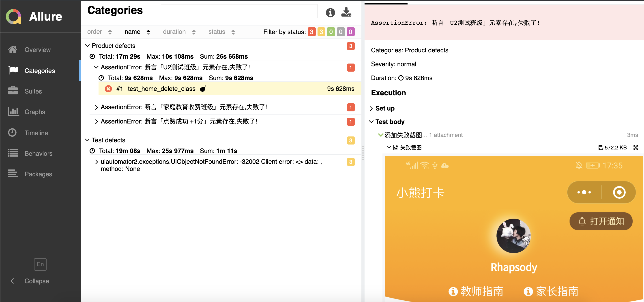644x302 pixels.
Task: Click the En language button
Action: (x=40, y=264)
